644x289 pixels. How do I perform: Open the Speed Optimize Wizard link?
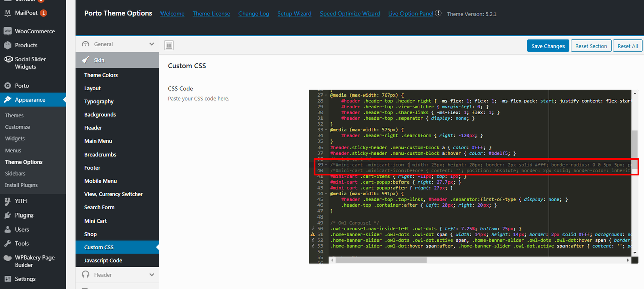[x=350, y=14]
